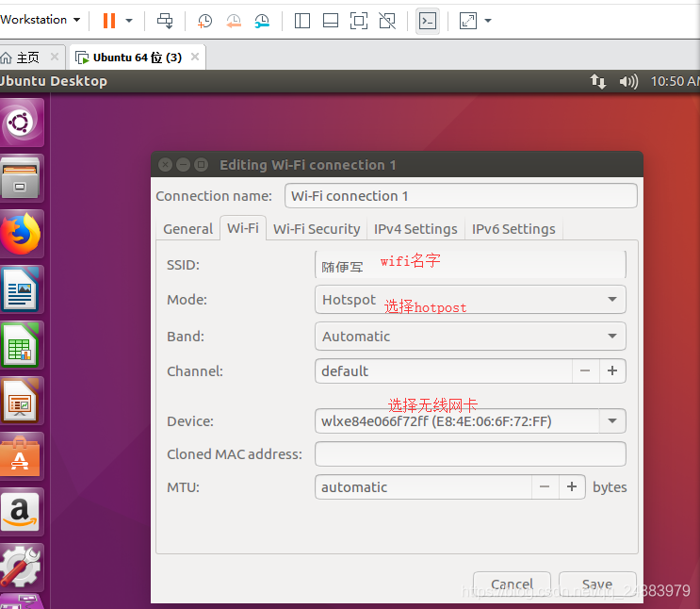Open Ubuntu network indicator in top panel

(597, 81)
